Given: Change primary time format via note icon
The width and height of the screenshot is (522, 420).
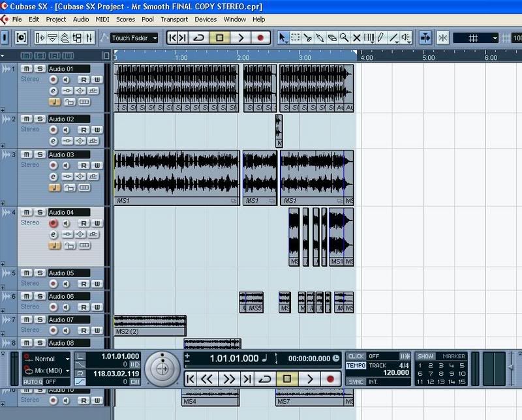Looking at the screenshot, I should (265, 359).
